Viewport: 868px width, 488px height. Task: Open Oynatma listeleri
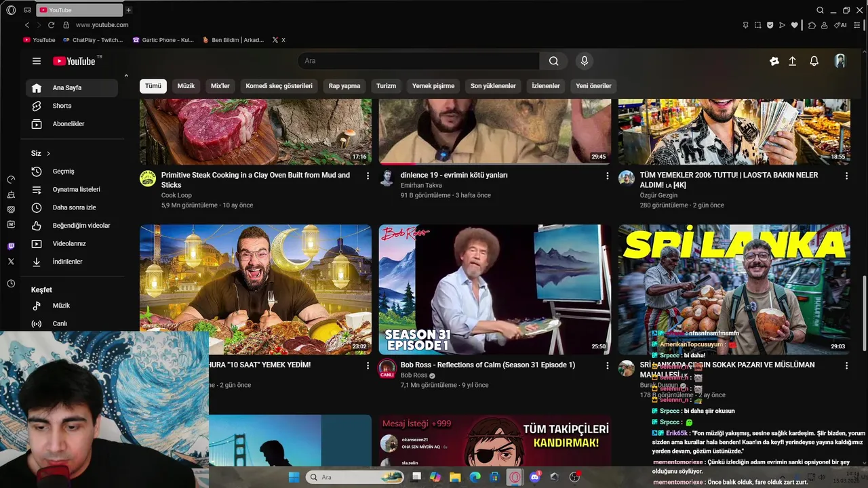pyautogui.click(x=73, y=189)
